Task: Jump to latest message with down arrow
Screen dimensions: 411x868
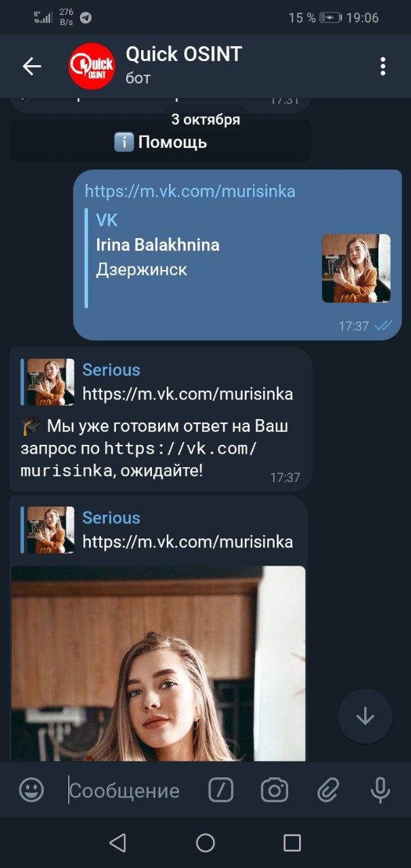Action: tap(365, 716)
